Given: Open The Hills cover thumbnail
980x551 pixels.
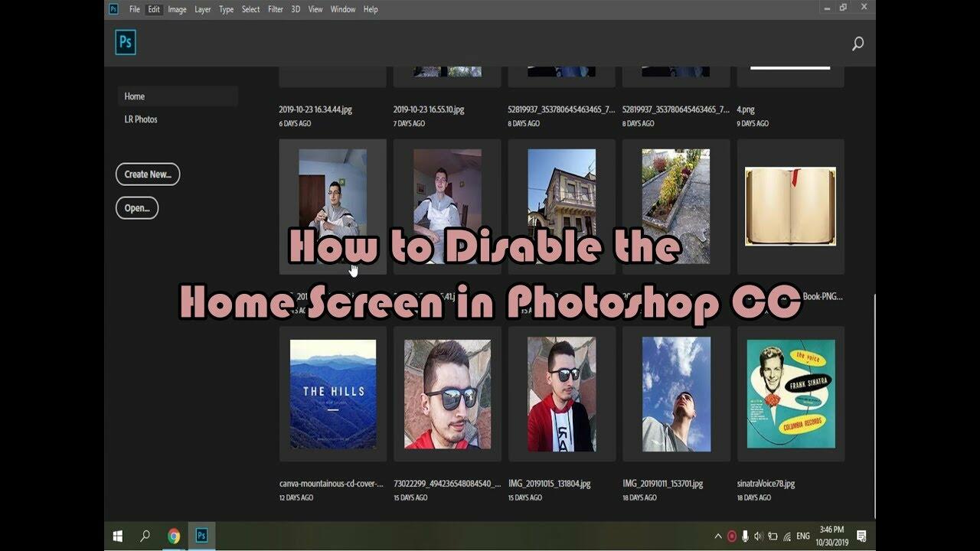Looking at the screenshot, I should click(332, 393).
